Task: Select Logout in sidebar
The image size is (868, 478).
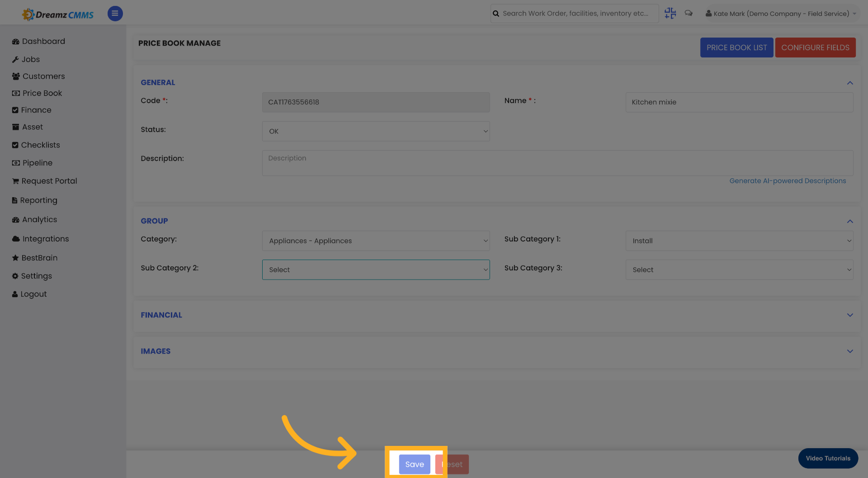Action: pyautogui.click(x=33, y=294)
